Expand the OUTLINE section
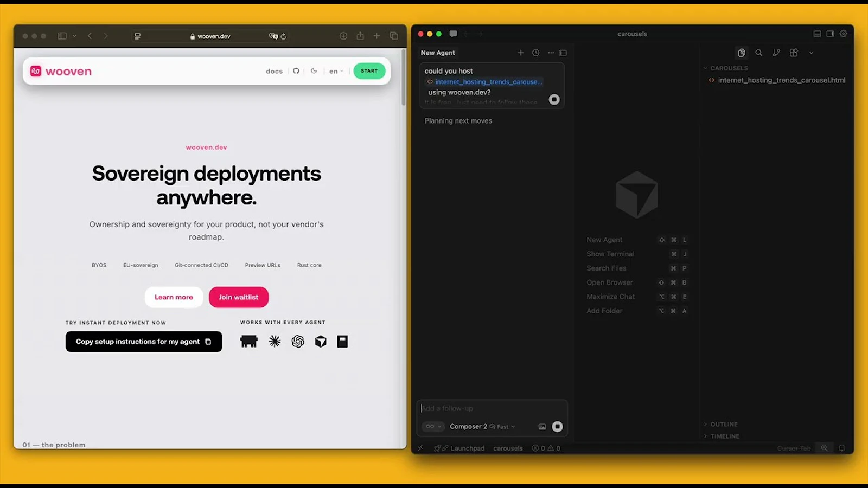This screenshot has height=488, width=868. point(720,424)
